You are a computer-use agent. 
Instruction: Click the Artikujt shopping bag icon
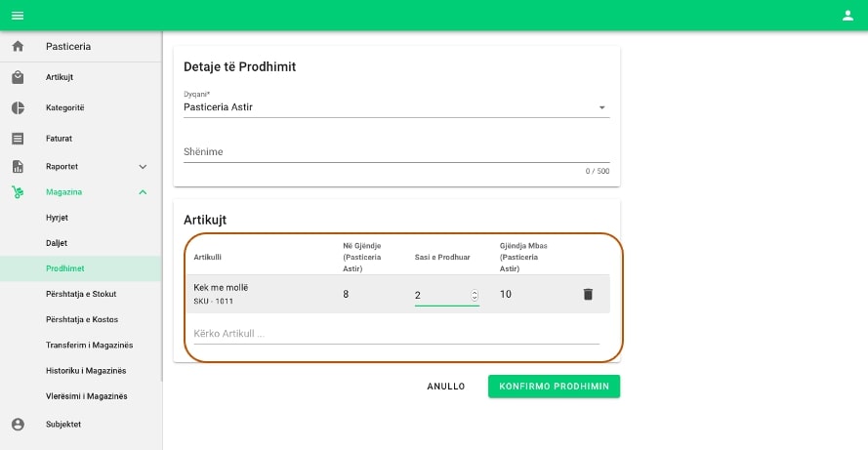point(18,77)
